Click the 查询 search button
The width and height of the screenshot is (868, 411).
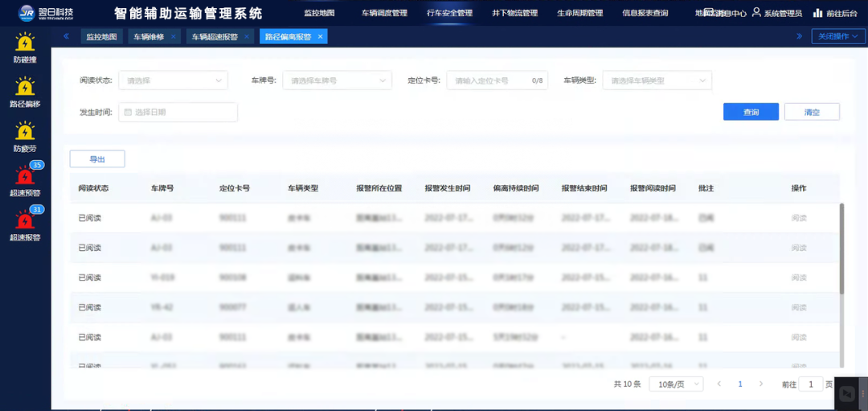(x=751, y=112)
